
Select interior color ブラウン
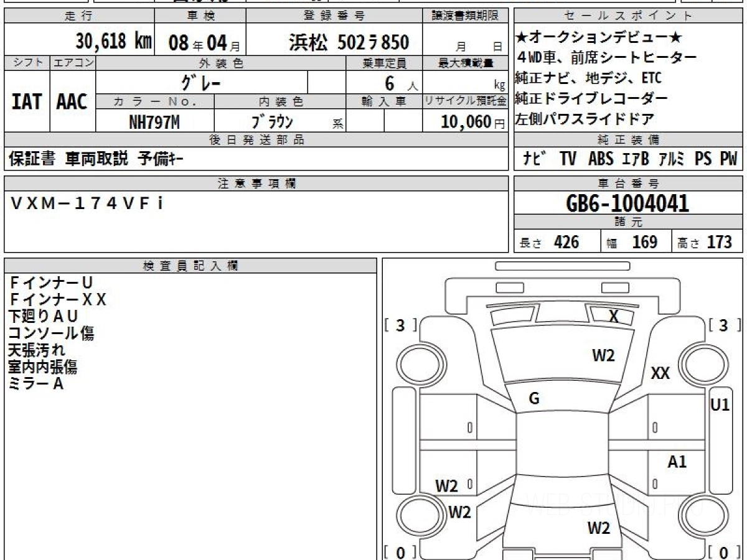point(272,123)
